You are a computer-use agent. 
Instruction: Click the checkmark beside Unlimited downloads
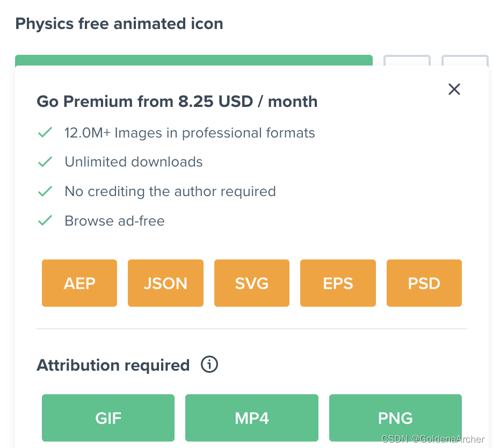pyautogui.click(x=45, y=162)
